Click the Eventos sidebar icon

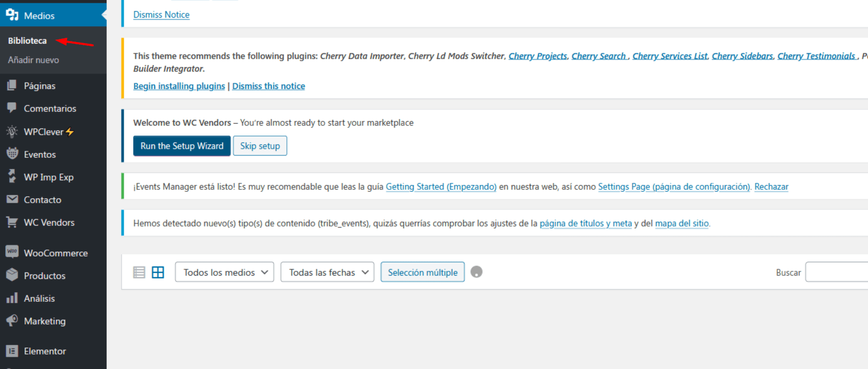tap(12, 154)
